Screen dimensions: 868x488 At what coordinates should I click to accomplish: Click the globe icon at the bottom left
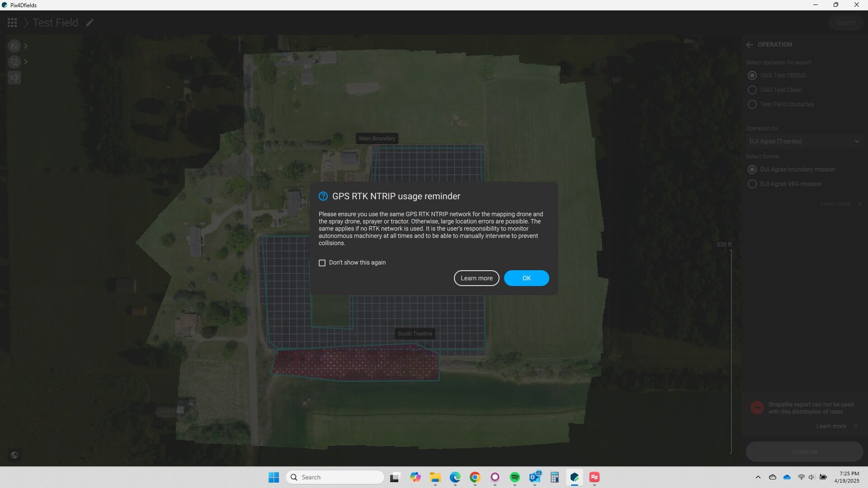[x=14, y=455]
